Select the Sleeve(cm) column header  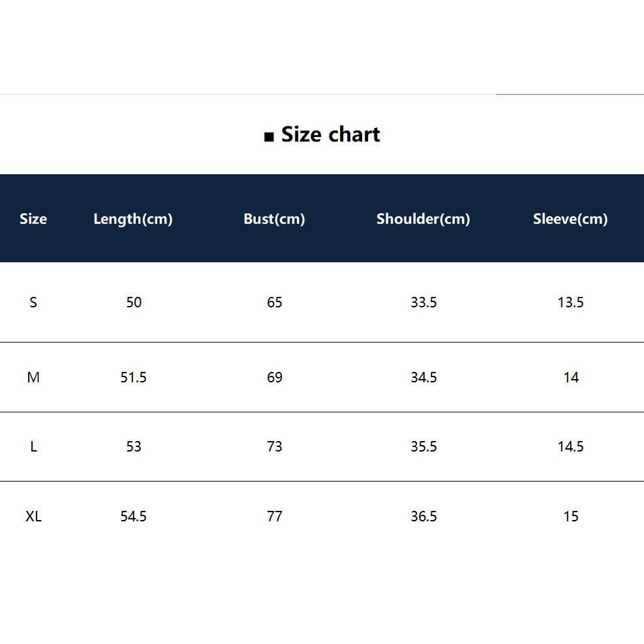pos(570,219)
